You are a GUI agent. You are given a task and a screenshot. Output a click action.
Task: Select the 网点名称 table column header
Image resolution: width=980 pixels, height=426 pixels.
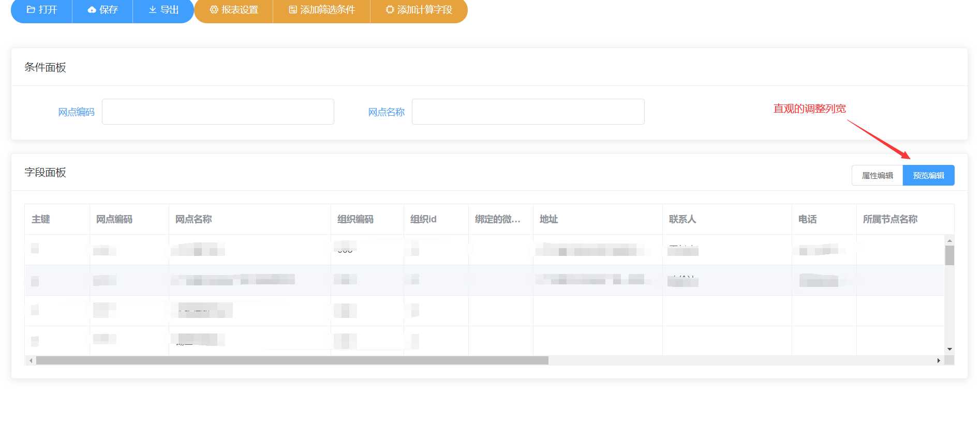click(x=250, y=219)
